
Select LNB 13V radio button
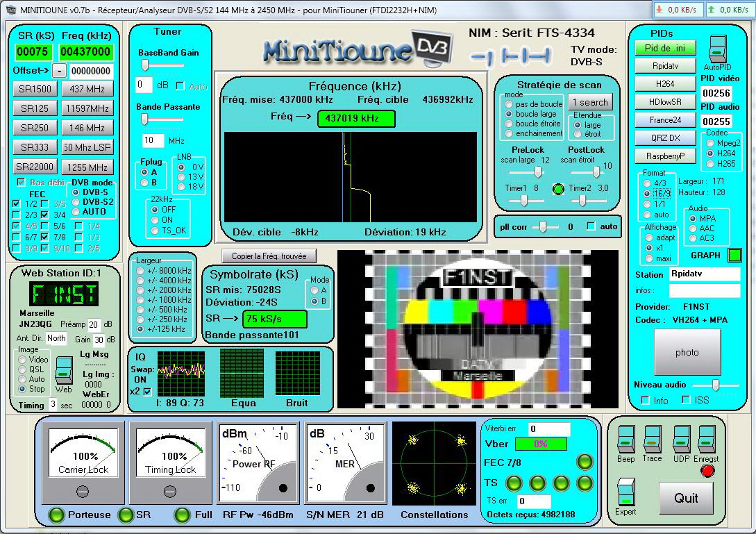181,177
